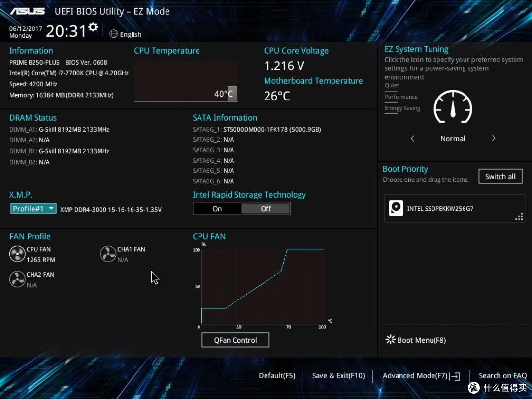Turn Intel Rapid Storage Technology Off
The image size is (532, 399).
pos(266,209)
